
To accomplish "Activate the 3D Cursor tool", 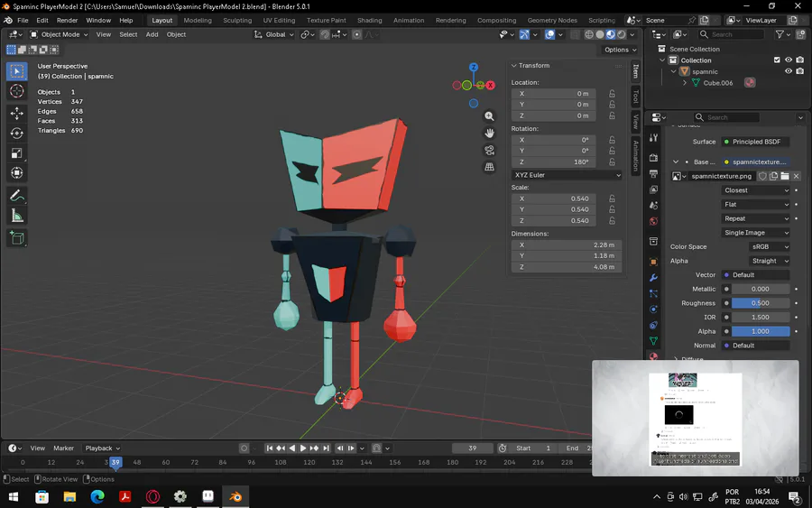I will pyautogui.click(x=16, y=91).
